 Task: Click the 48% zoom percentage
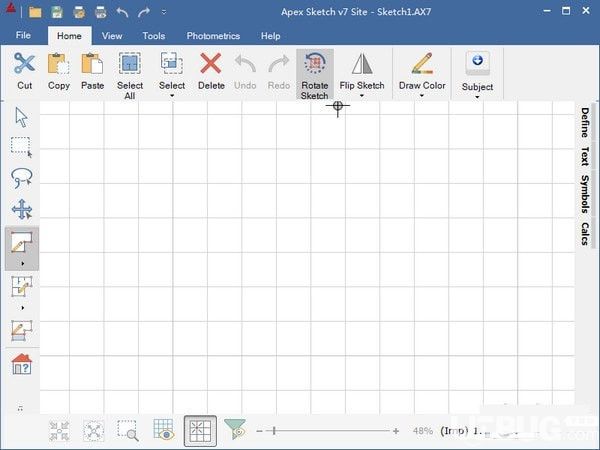[423, 431]
